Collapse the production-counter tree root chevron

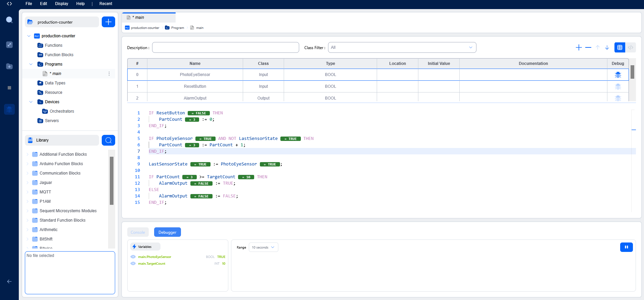click(29, 36)
